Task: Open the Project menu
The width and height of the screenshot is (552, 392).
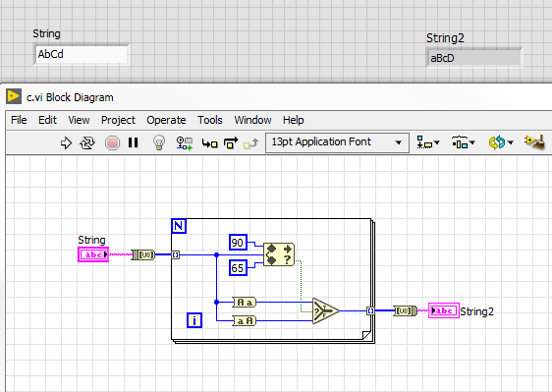Action: click(118, 120)
